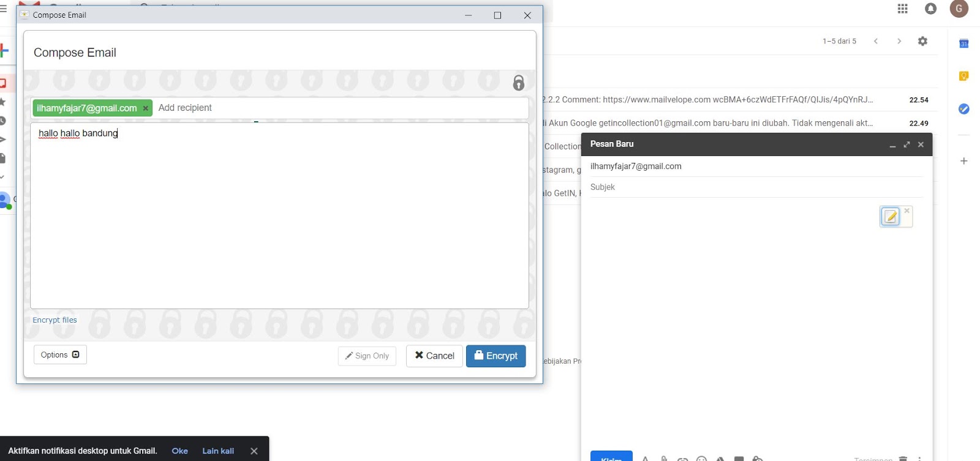The image size is (980, 461).
Task: Click into the hallo hallo bandung message body
Action: [x=279, y=216]
